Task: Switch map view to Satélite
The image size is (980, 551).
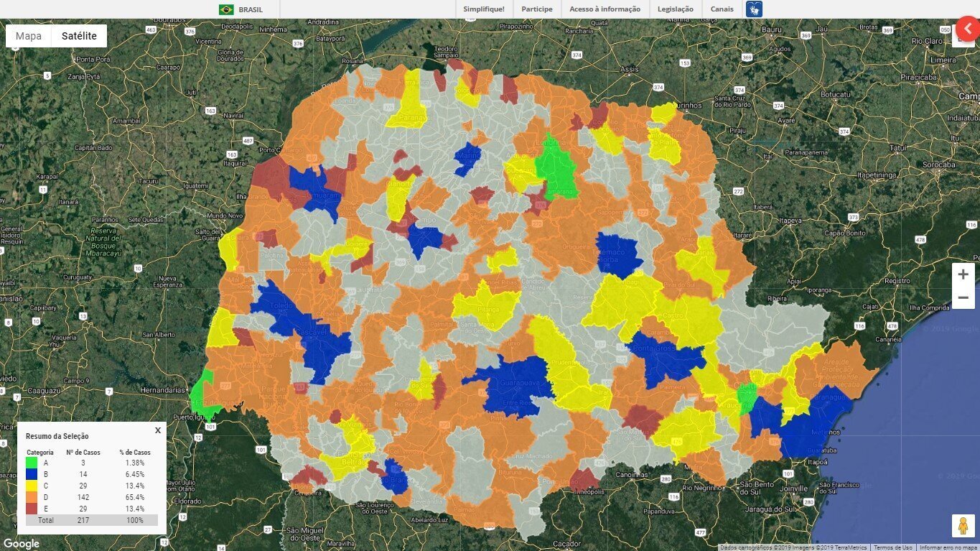Action: [79, 36]
